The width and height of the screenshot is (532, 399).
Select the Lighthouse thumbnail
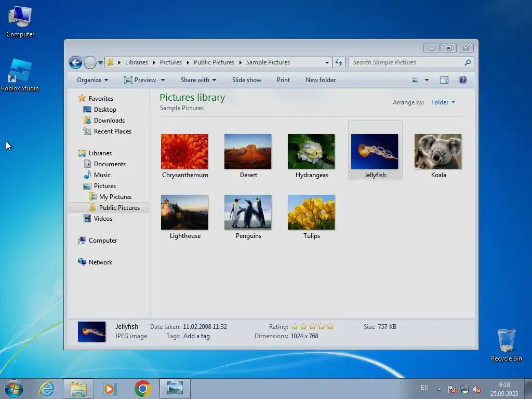click(184, 212)
